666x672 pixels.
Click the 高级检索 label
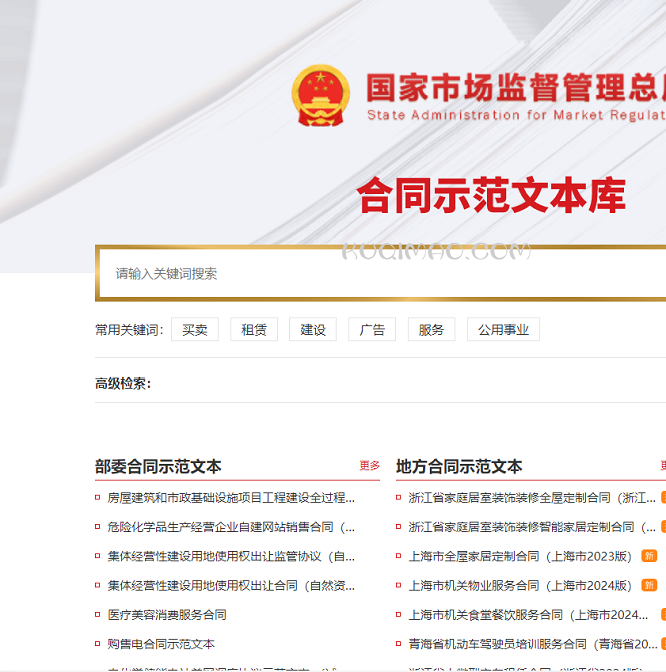tap(123, 383)
